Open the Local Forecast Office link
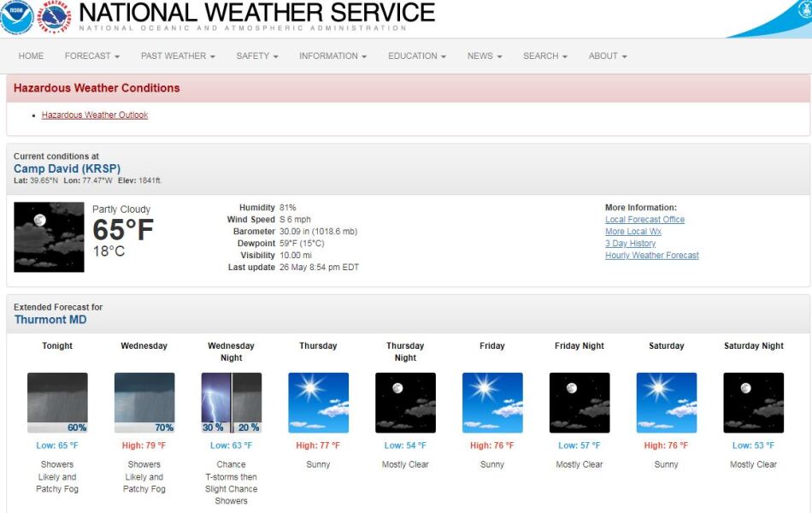 pyautogui.click(x=644, y=220)
